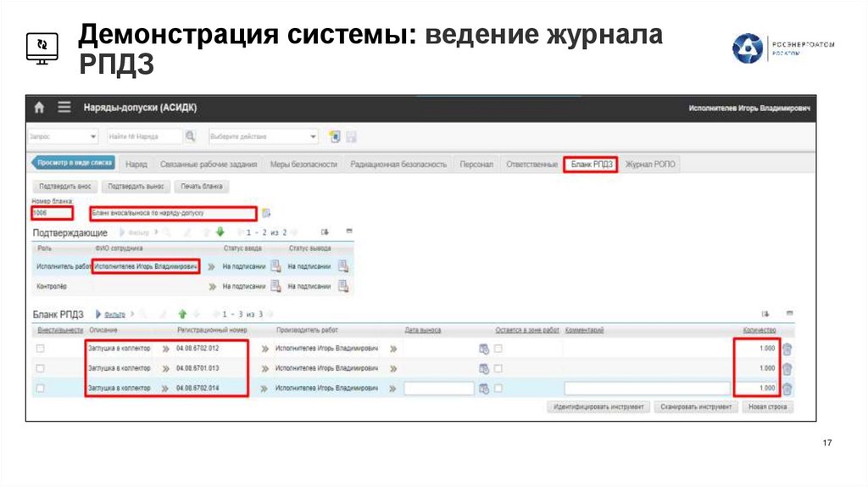The image size is (868, 487).
Task: Open the home page icon
Action: pyautogui.click(x=39, y=108)
